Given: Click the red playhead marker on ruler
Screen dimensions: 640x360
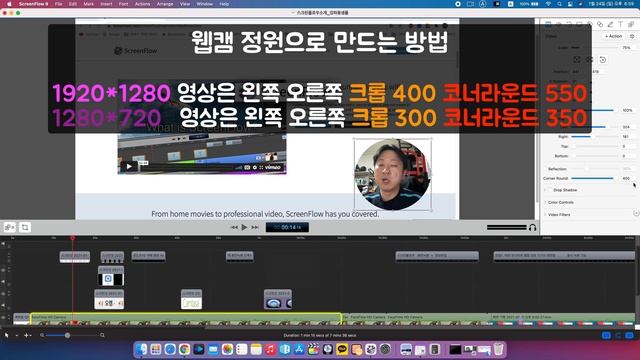Looking at the screenshot, I should [73, 238].
